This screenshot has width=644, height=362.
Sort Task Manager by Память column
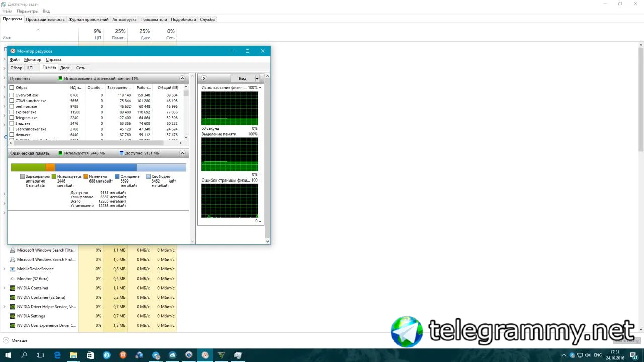[x=116, y=34]
